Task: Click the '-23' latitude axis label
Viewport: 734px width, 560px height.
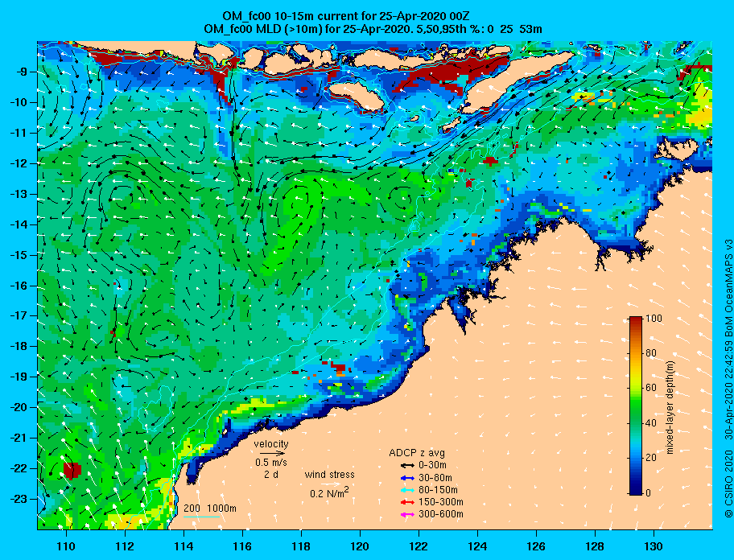Action: click(x=19, y=499)
